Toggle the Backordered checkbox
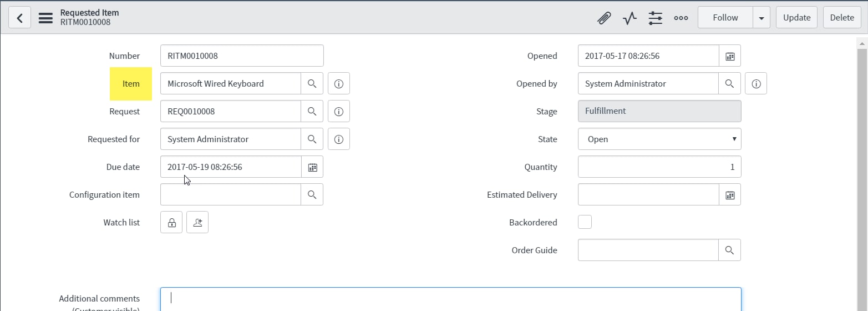Image resolution: width=868 pixels, height=311 pixels. [585, 222]
